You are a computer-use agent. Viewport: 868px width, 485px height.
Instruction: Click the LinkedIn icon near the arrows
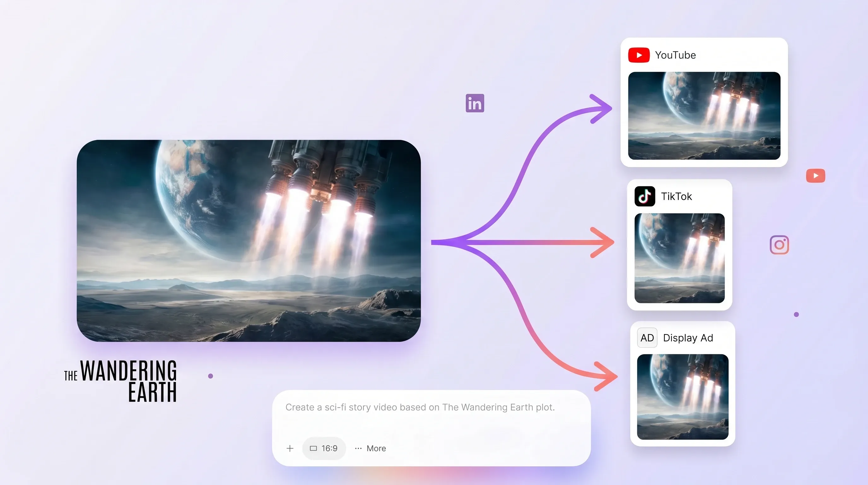(475, 103)
